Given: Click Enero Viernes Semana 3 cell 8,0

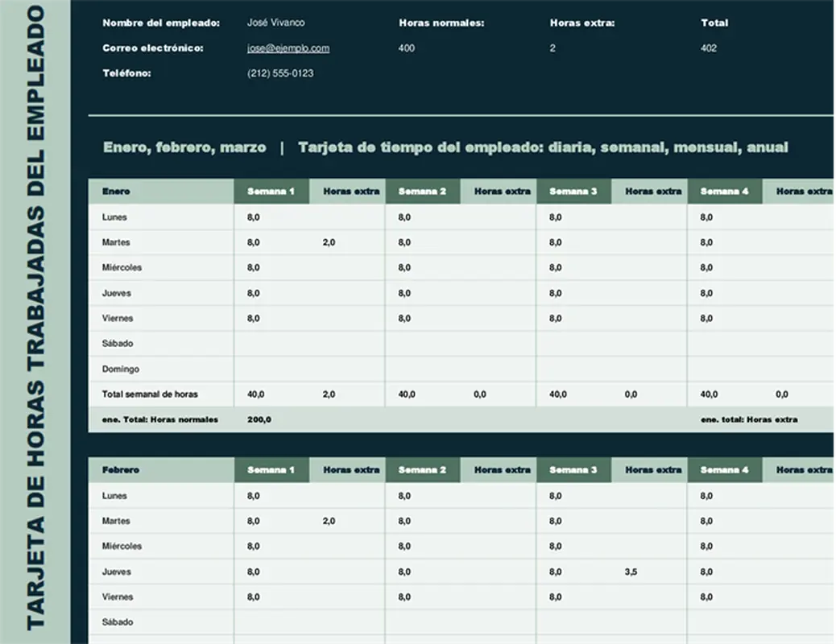Looking at the screenshot, I should pyautogui.click(x=555, y=318).
